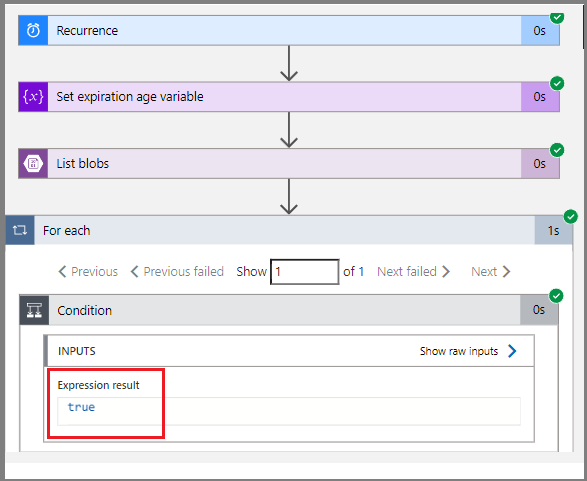Jump to Next failed iteration
This screenshot has height=481, width=587.
(413, 271)
